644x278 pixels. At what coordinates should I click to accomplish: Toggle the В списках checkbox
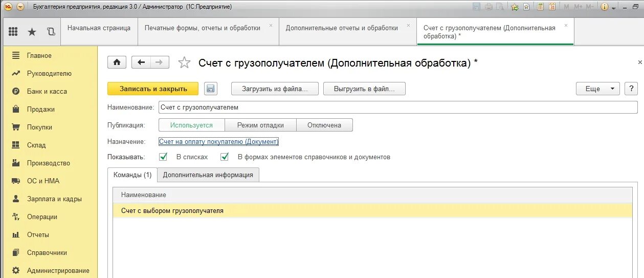tap(163, 157)
